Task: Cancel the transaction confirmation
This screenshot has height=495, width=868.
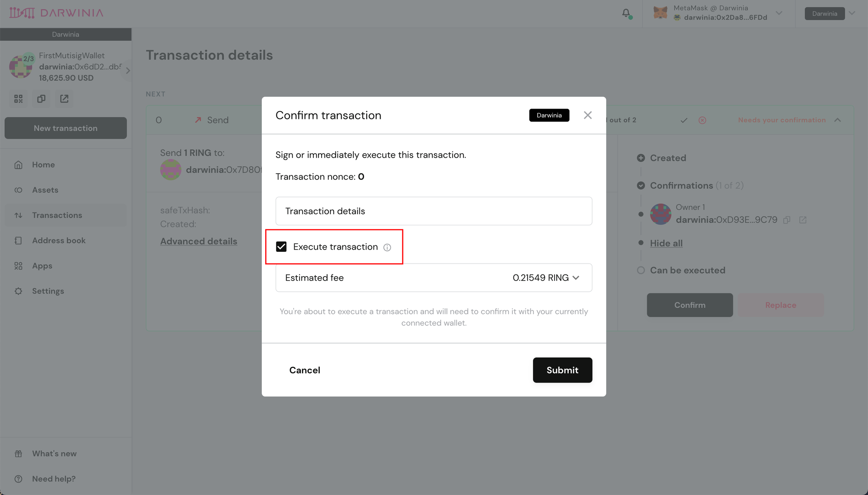Action: coord(305,370)
